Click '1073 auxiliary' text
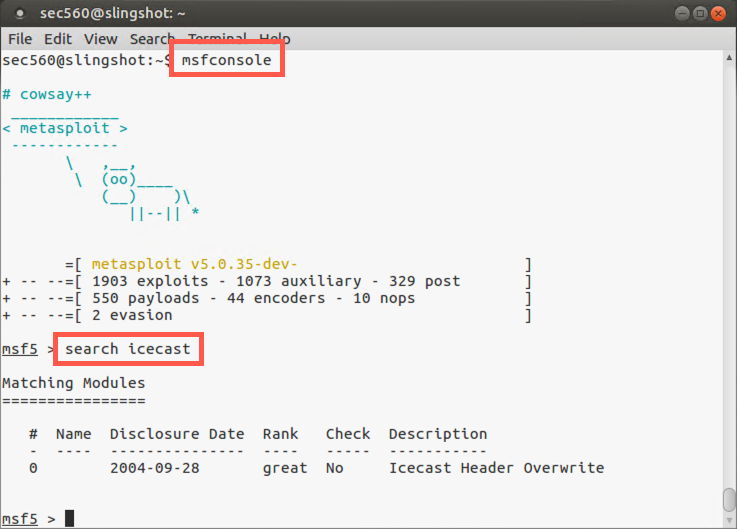Screen dimensions: 737x529 point(298,281)
